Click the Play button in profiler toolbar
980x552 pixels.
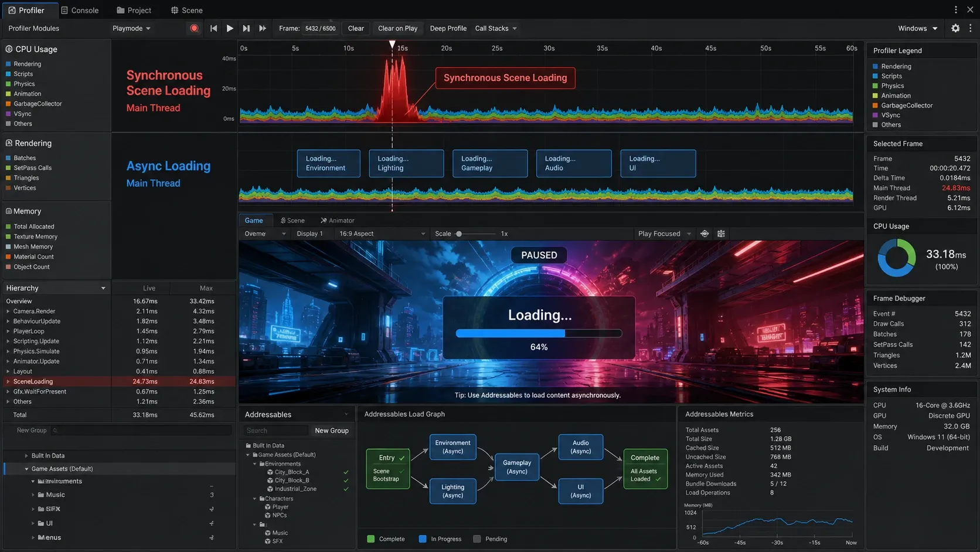pyautogui.click(x=230, y=28)
